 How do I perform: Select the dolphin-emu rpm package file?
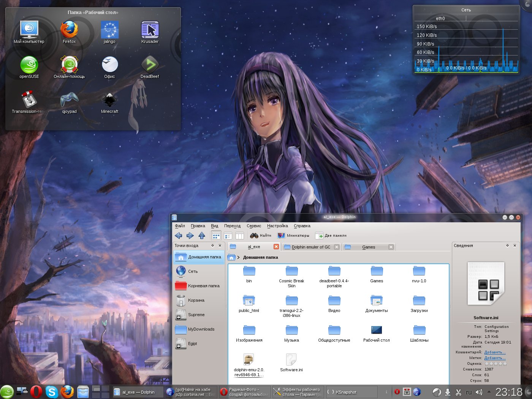[249, 365]
